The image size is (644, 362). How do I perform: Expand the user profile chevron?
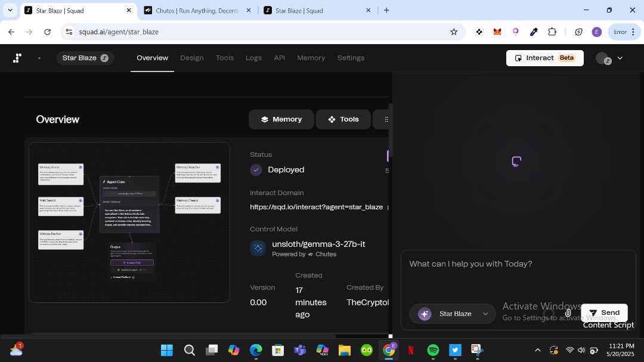click(620, 58)
